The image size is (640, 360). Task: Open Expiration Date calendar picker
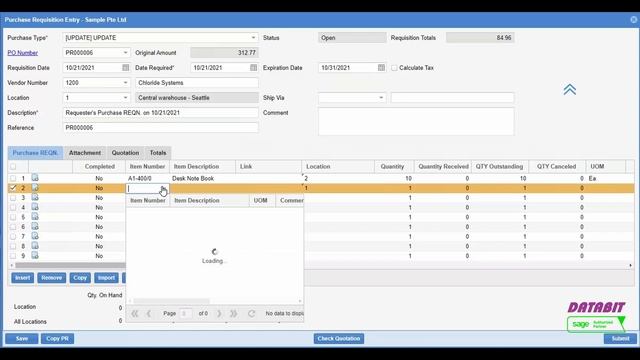click(x=381, y=68)
